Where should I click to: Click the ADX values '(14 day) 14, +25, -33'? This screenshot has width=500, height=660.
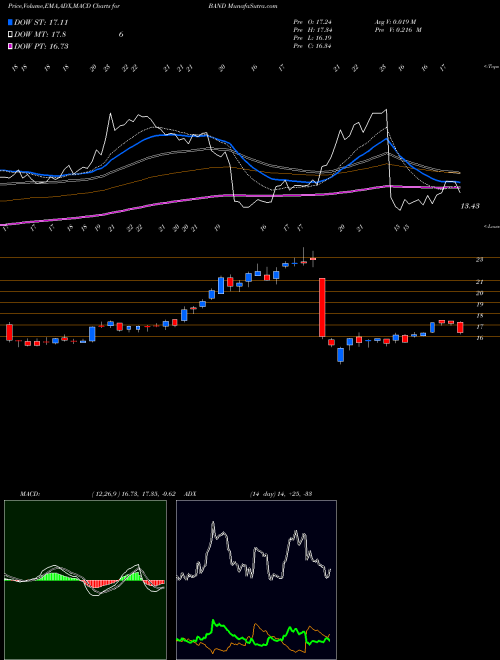pos(281,494)
